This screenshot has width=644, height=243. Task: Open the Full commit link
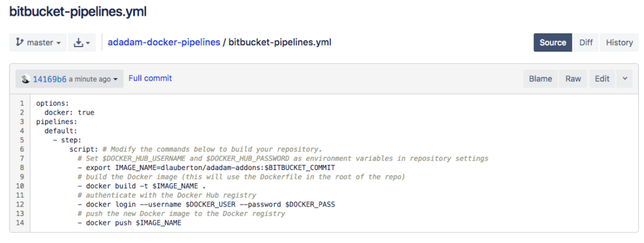(150, 78)
